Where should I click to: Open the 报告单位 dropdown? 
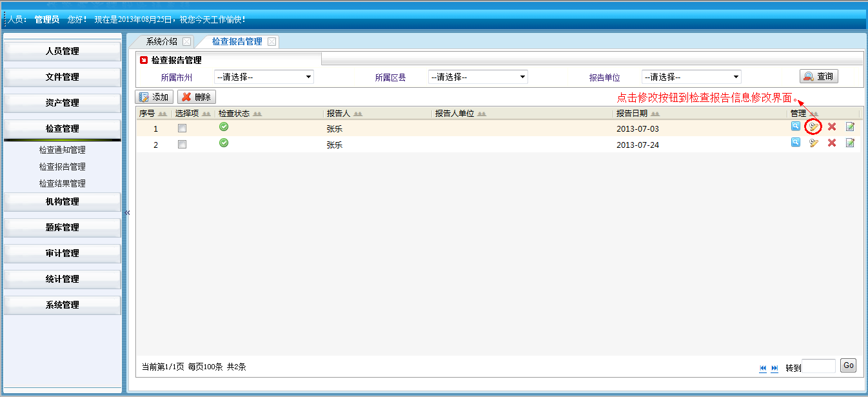pyautogui.click(x=691, y=77)
